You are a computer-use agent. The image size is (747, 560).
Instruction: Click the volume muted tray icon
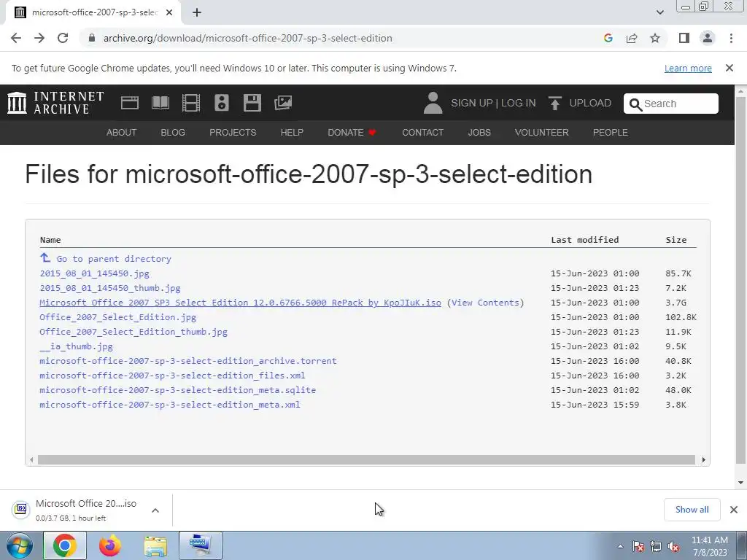(673, 547)
